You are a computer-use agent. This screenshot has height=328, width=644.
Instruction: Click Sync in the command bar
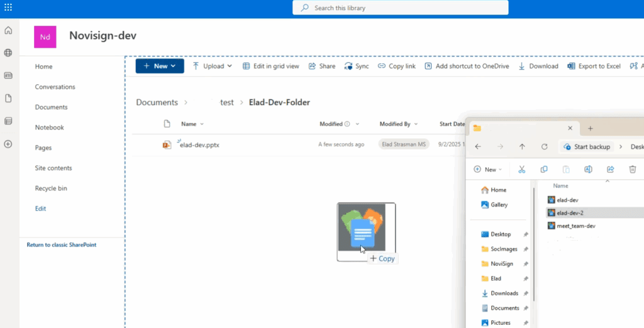click(357, 66)
